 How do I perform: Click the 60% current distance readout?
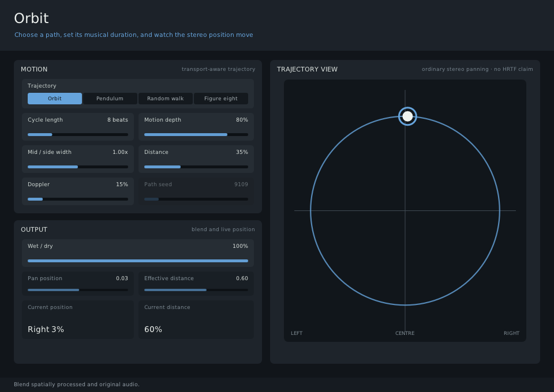153,329
